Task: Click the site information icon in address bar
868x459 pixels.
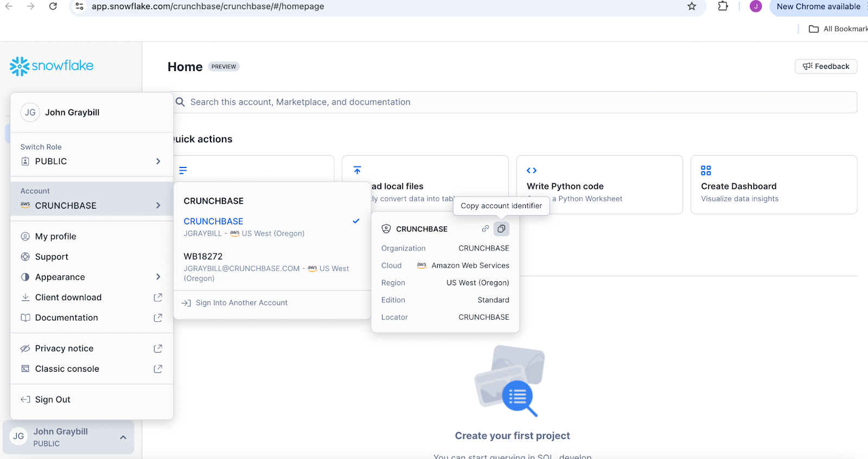Action: (79, 7)
